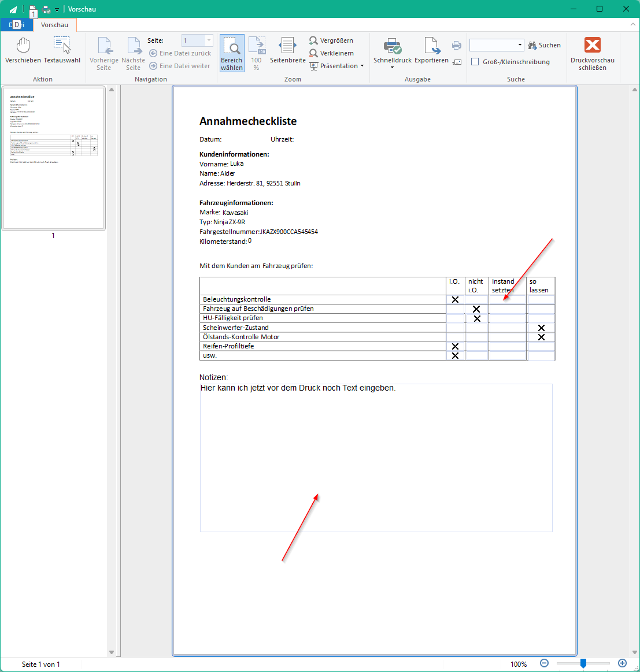Open the quick access customize dropdown
This screenshot has height=672, width=640.
tap(57, 9)
